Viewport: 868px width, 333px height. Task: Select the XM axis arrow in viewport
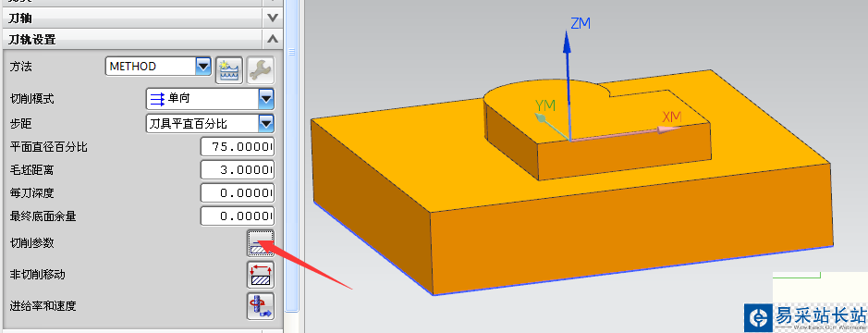pyautogui.click(x=626, y=134)
